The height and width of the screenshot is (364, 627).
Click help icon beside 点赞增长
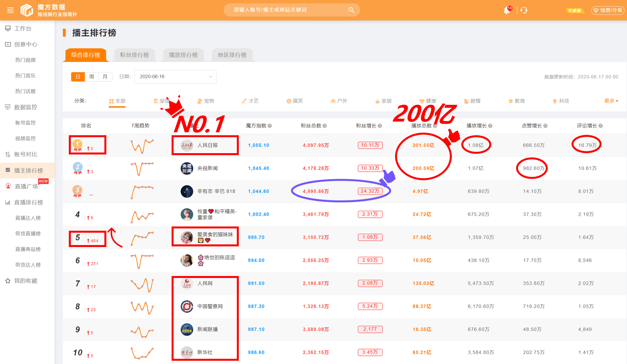click(x=545, y=126)
